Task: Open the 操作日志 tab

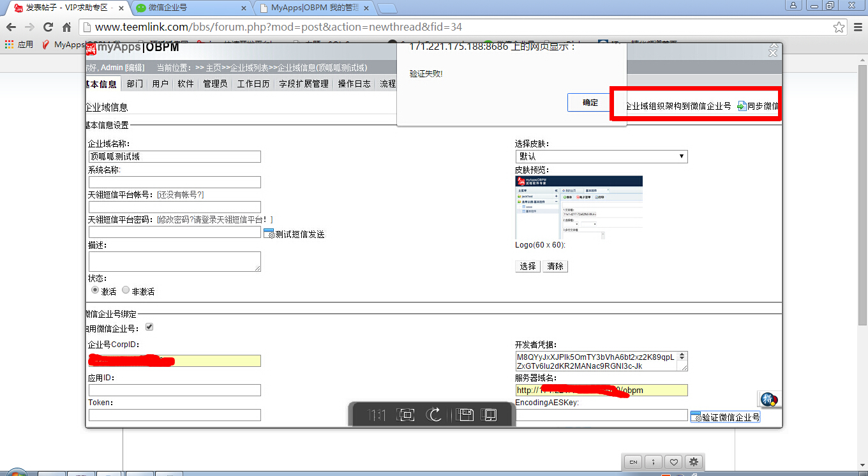Action: pyautogui.click(x=354, y=84)
